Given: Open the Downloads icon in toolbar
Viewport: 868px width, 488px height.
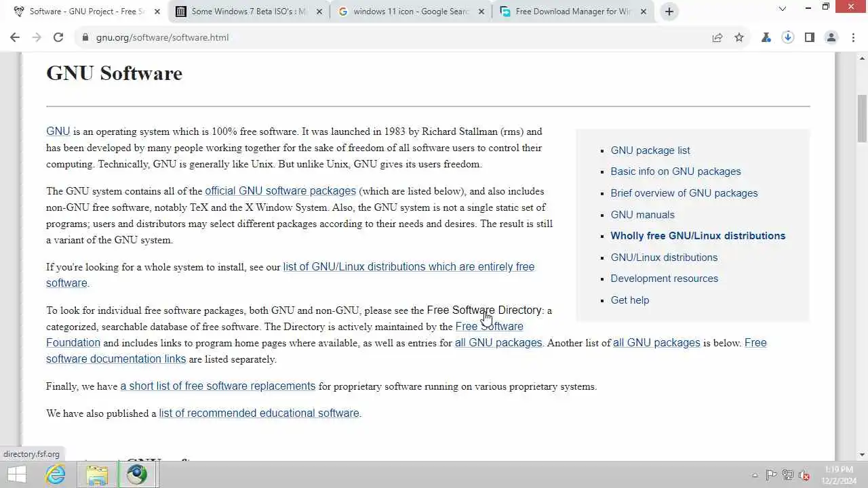Looking at the screenshot, I should (x=788, y=37).
